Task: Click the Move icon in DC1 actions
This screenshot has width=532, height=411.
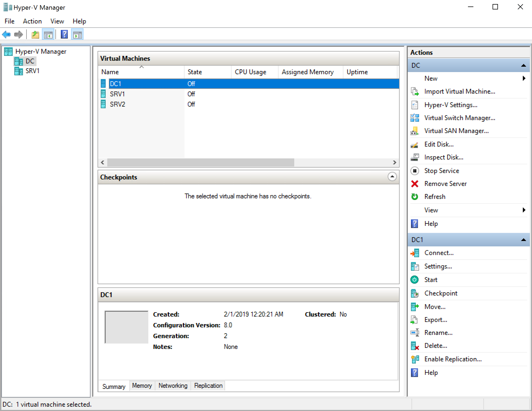Action: [415, 307]
